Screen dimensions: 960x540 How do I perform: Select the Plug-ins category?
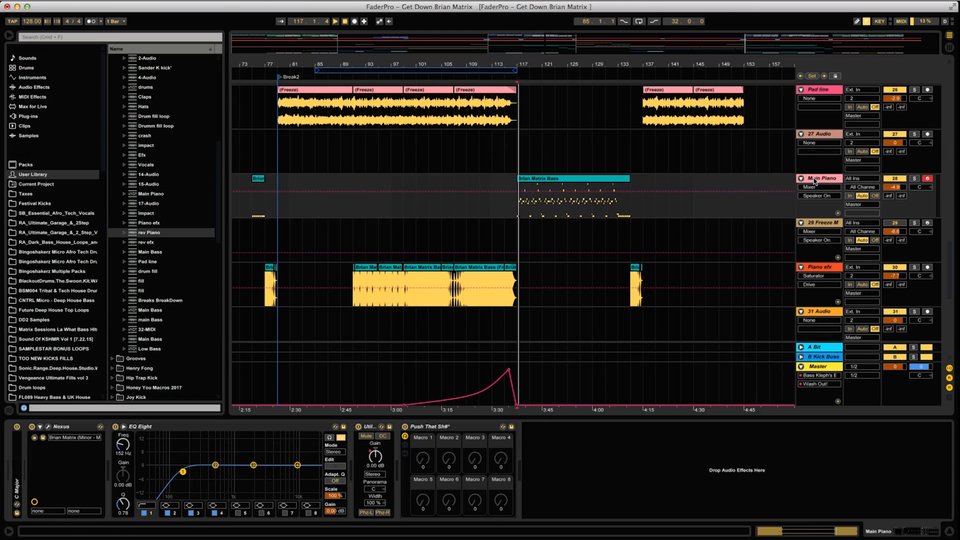click(28, 116)
